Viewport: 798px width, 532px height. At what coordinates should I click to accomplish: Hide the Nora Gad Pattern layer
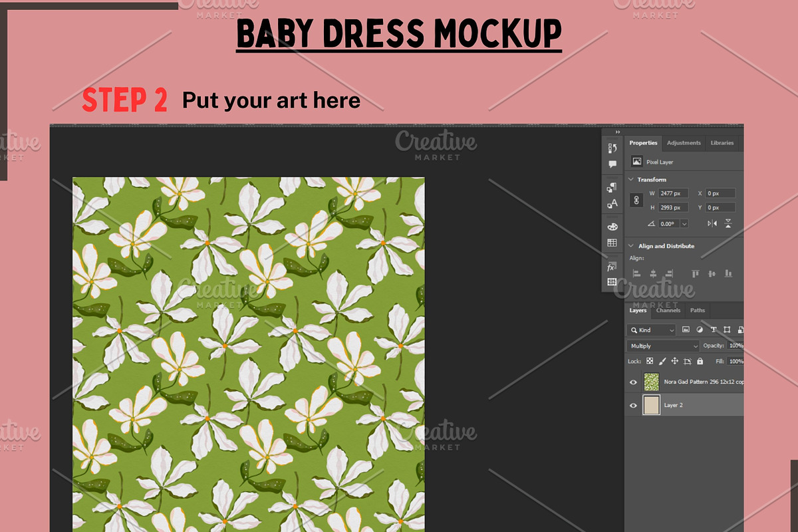click(x=633, y=382)
